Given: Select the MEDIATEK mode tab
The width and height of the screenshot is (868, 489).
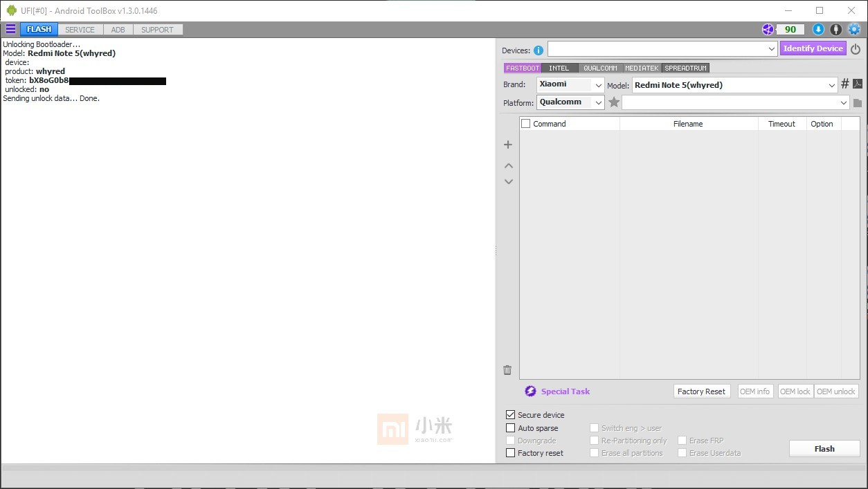Looking at the screenshot, I should (642, 68).
